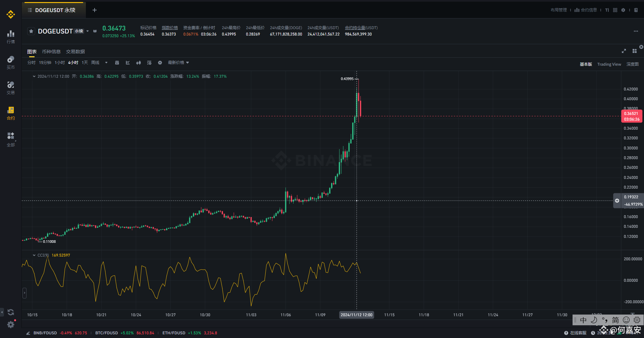Change the candlestick chart style icon
644x338 pixels.
point(139,63)
